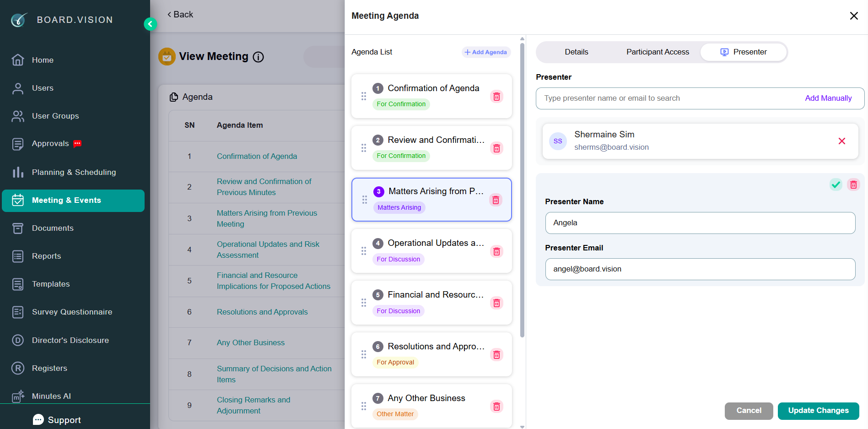868x429 pixels.
Task: Click Add Manually link
Action: [828, 98]
